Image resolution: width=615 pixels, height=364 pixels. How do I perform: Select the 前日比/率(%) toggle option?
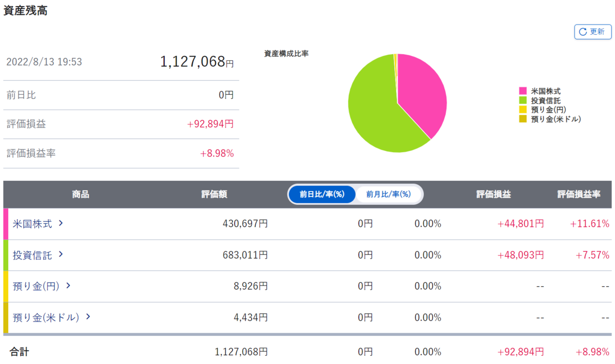click(x=321, y=194)
